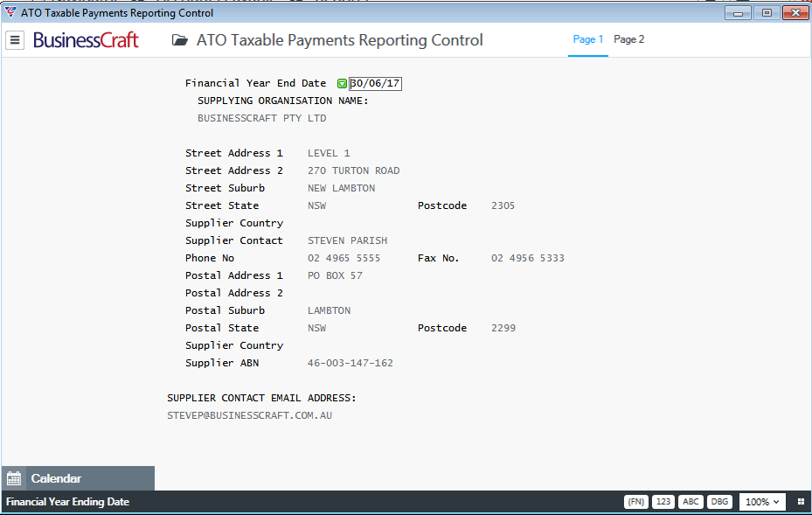Toggle the (FN) status bar indicator
Screen dimensions: 812x515
[636, 502]
